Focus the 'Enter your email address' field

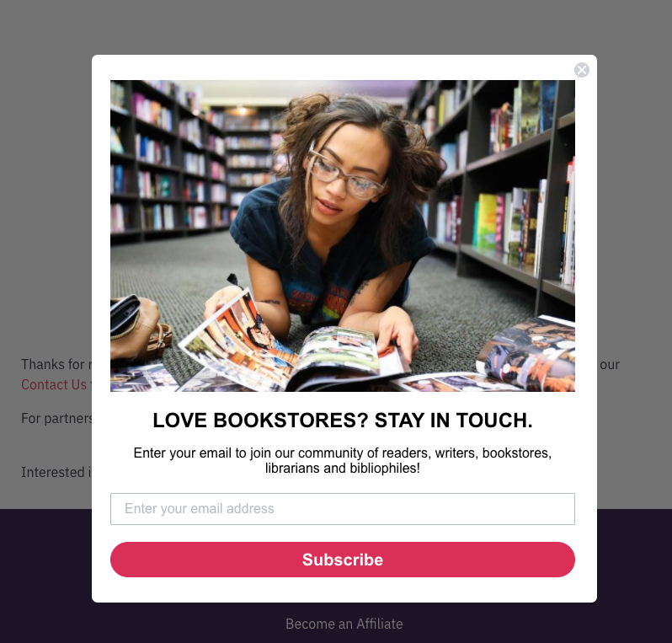[343, 509]
